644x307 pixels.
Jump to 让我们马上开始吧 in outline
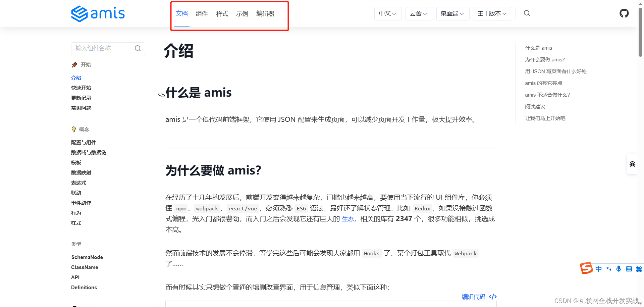click(545, 118)
